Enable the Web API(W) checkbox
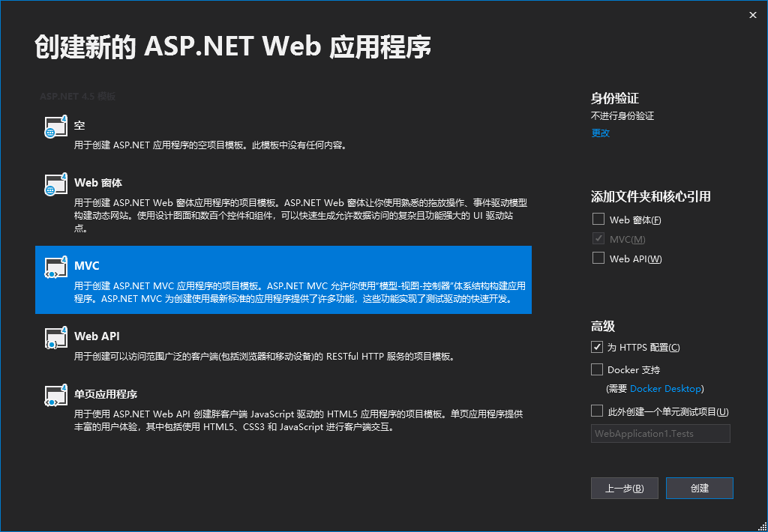Screen dimensions: 768x532 coord(597,259)
